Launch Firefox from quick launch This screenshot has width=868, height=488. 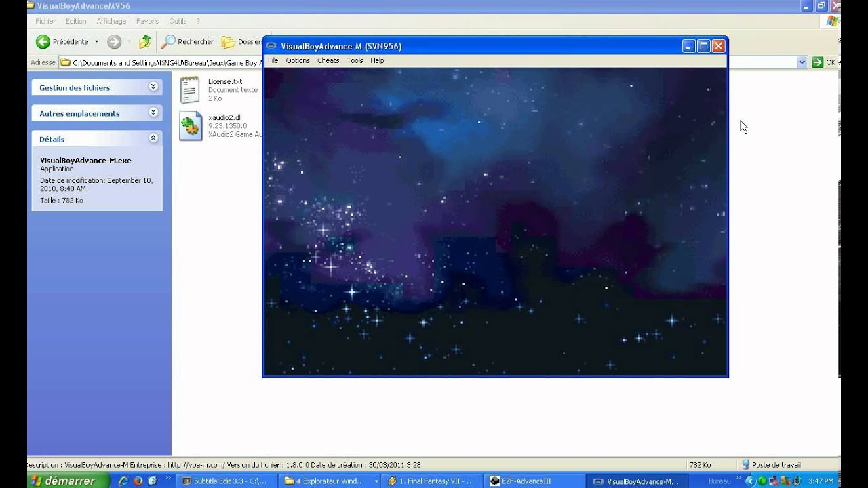(138, 481)
